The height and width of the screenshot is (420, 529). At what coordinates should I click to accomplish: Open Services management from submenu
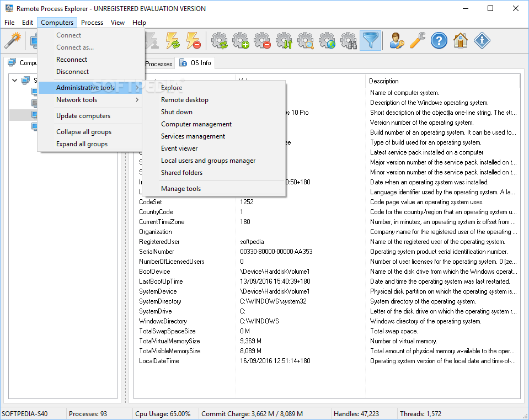coord(214,136)
